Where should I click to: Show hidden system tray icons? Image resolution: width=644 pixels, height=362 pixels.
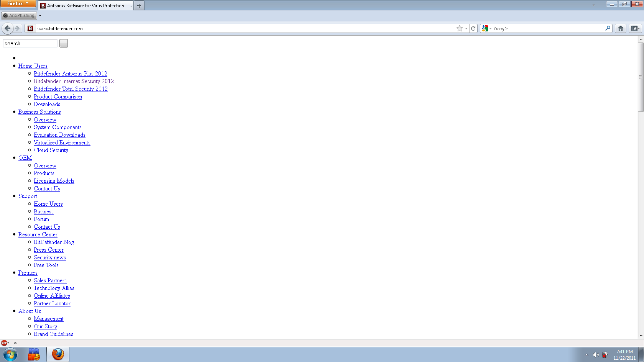point(586,355)
